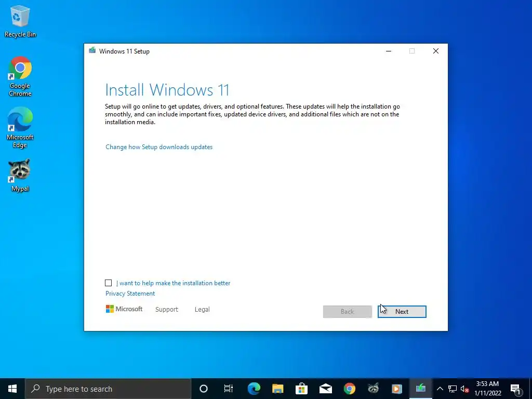
Task: Open the media player taskbar icon
Action: coord(396,389)
